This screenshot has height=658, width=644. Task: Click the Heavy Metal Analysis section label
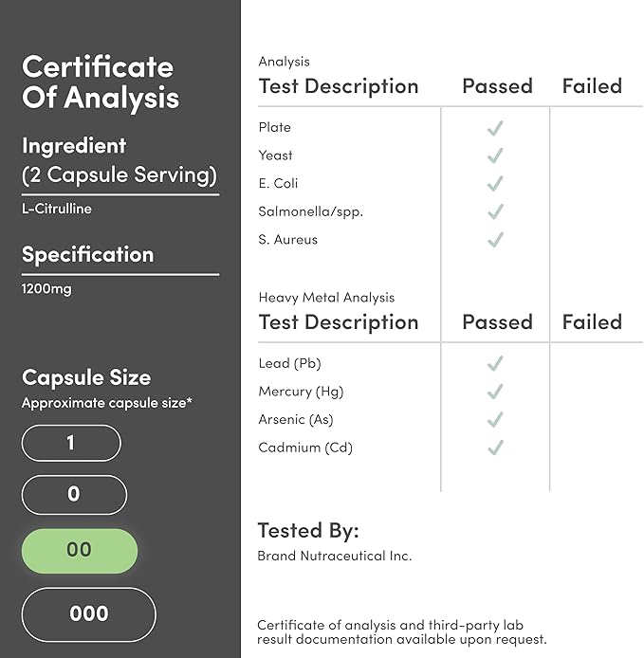326,298
